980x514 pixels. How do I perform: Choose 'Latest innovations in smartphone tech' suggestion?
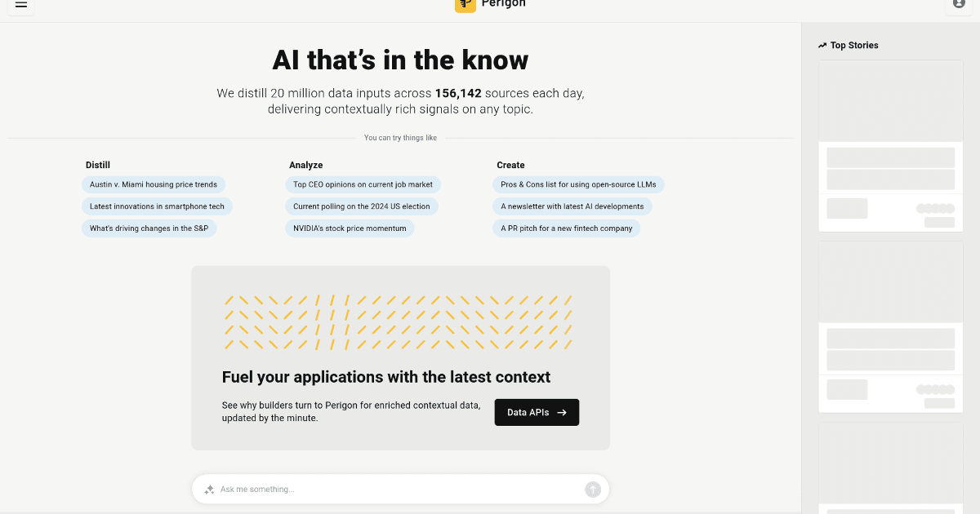(157, 206)
